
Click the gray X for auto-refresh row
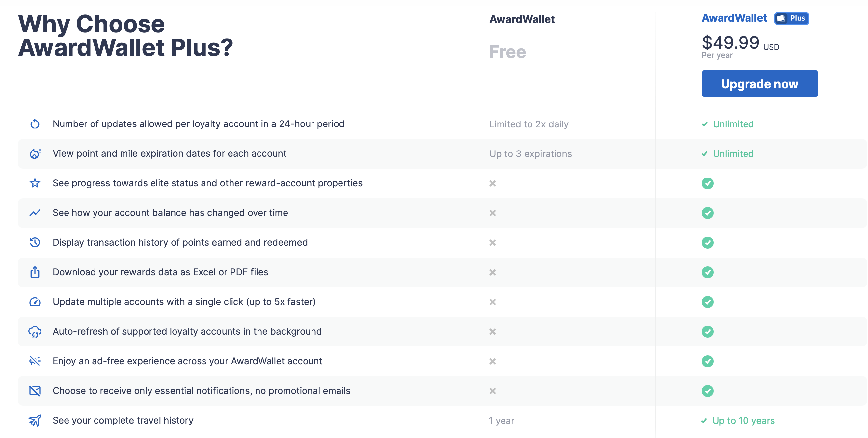492,332
